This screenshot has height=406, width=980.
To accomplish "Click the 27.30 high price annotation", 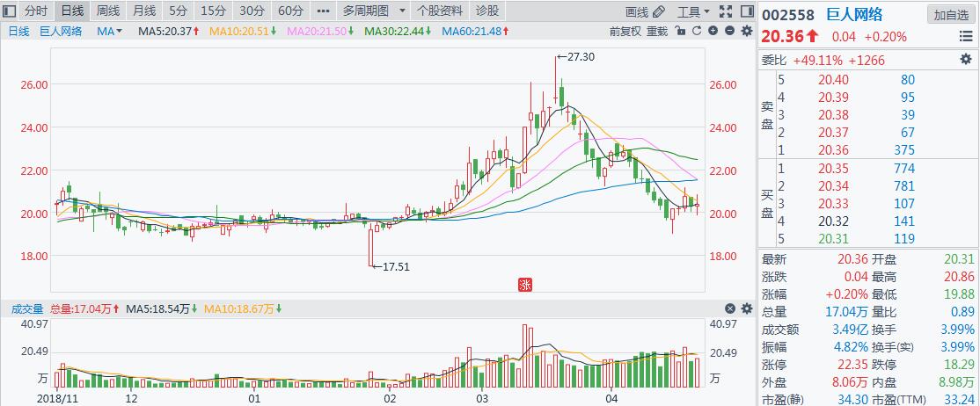I will coord(575,57).
